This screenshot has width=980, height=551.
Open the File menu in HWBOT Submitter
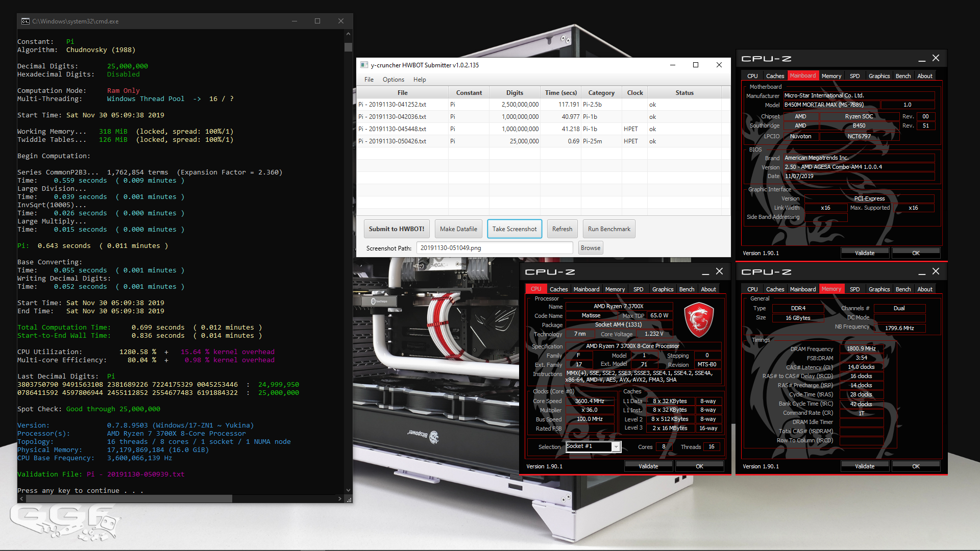tap(369, 79)
